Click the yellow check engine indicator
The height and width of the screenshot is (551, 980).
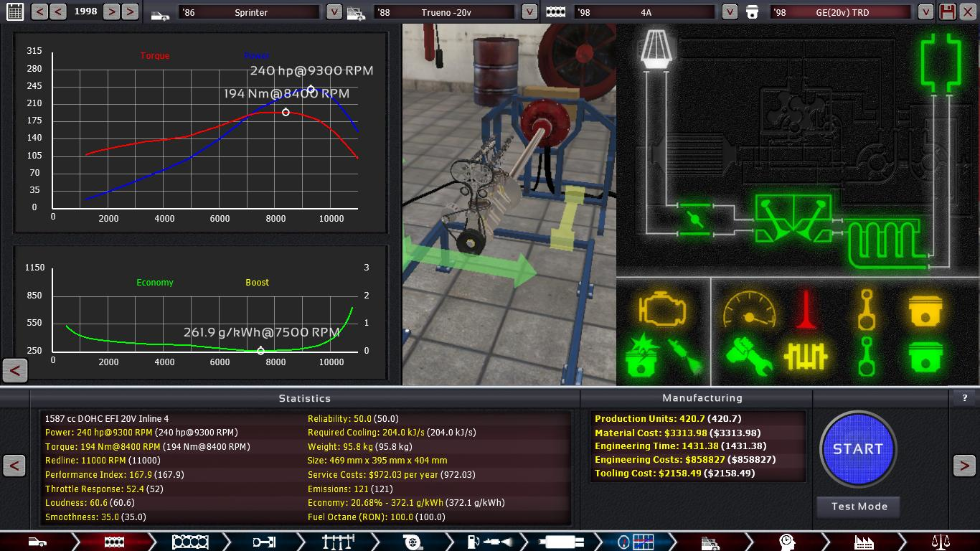click(x=661, y=309)
